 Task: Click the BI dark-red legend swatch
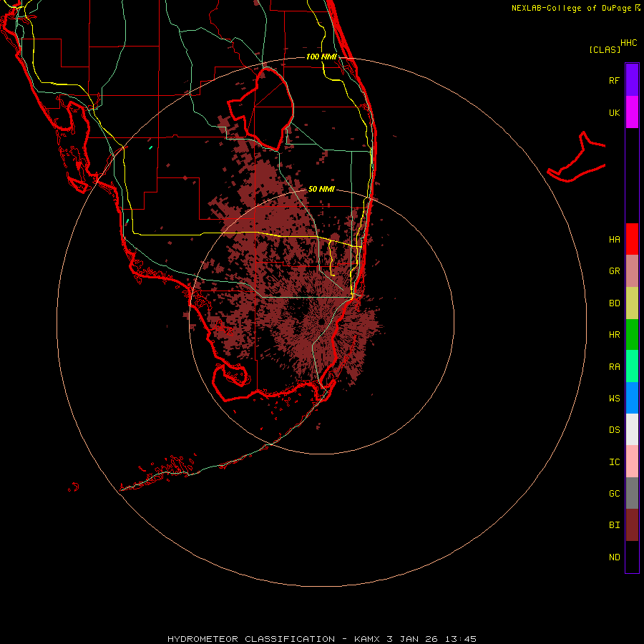click(x=632, y=525)
